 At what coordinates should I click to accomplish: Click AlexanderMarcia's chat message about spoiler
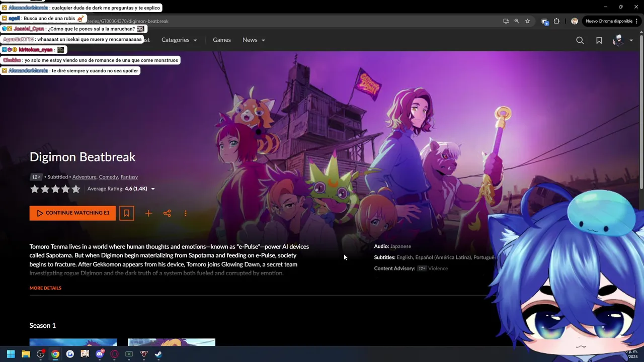click(70, 71)
